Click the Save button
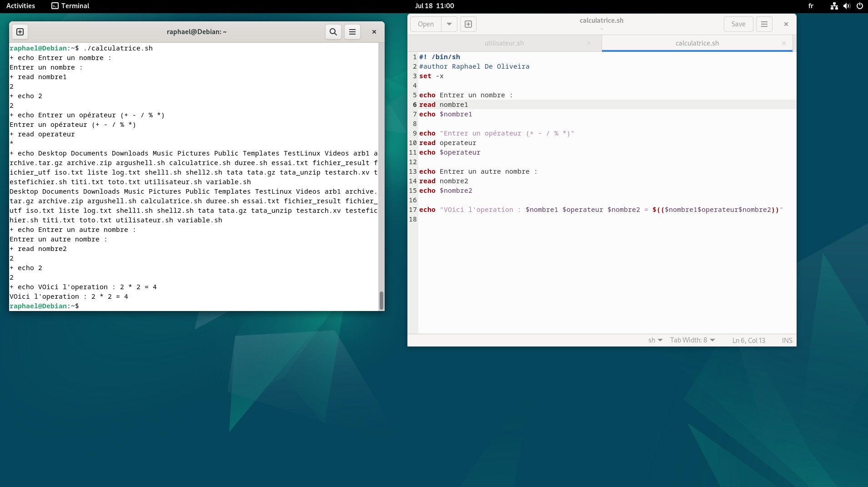This screenshot has width=868, height=487. (738, 24)
